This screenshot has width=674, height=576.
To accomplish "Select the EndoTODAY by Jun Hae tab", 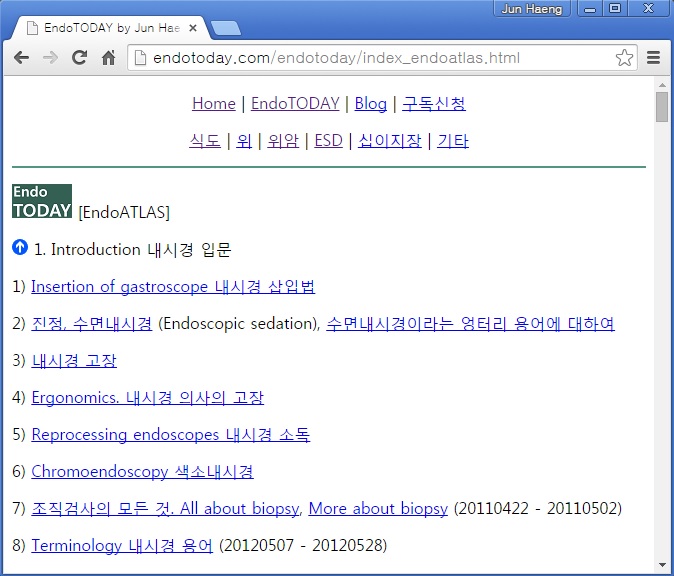I will tap(111, 28).
